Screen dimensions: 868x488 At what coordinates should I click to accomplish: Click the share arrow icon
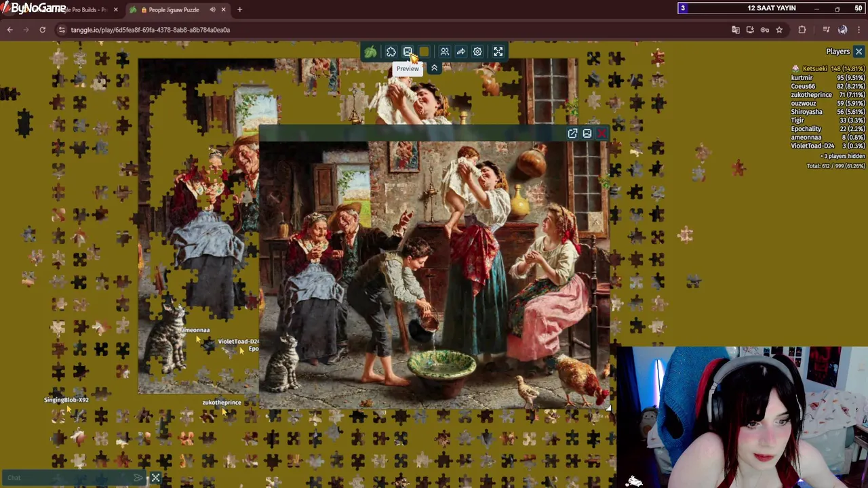[461, 52]
